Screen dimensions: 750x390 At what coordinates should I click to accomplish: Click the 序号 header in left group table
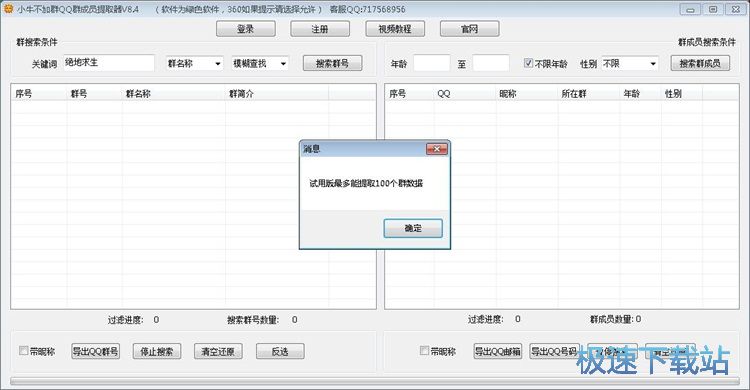[x=39, y=94]
